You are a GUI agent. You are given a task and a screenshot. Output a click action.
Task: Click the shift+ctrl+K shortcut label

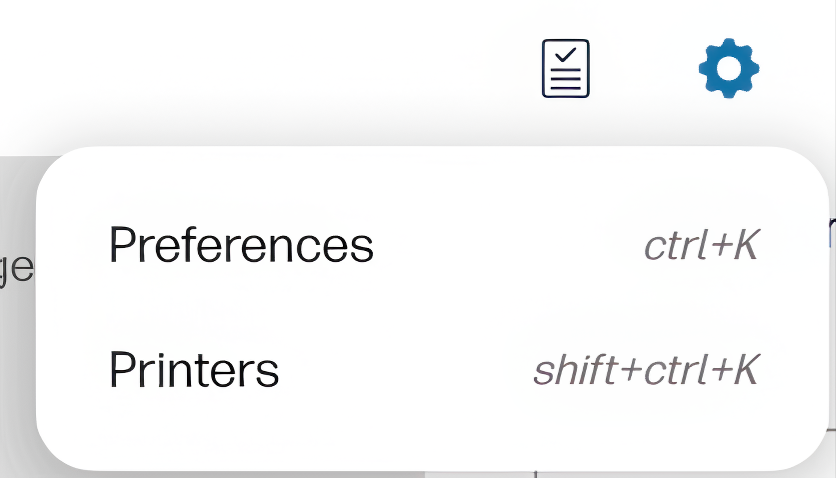(x=646, y=370)
